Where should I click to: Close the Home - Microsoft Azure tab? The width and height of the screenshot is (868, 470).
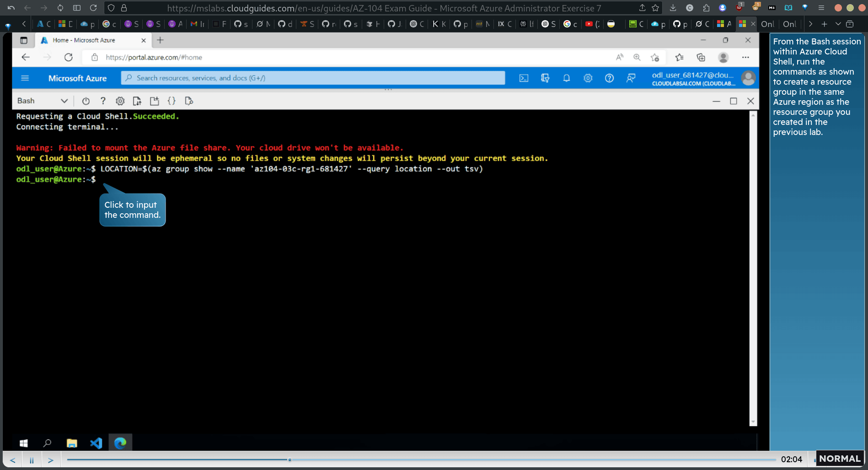point(144,40)
